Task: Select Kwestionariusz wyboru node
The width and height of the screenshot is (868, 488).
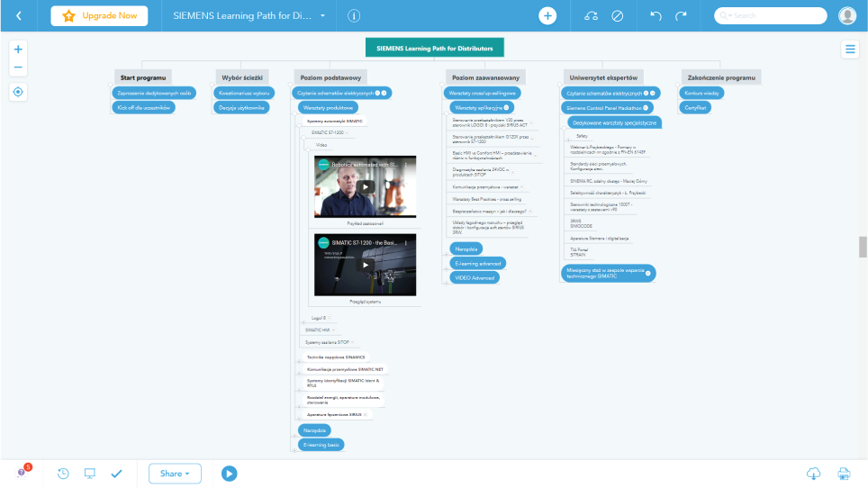Action: pyautogui.click(x=244, y=93)
